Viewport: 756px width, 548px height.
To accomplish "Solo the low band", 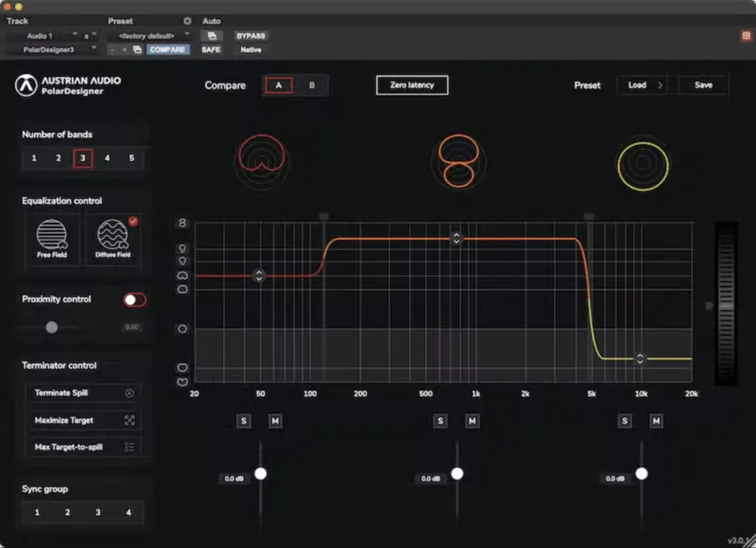I will tap(243, 421).
